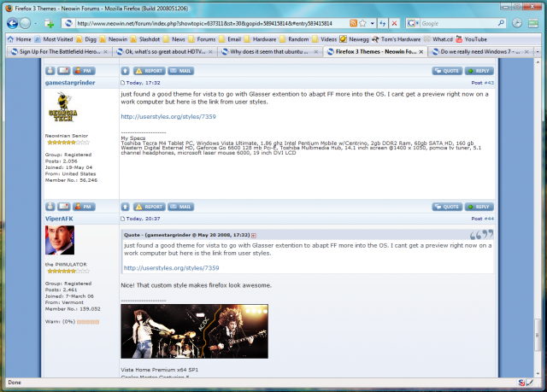This screenshot has height=392, width=547.
Task: Open the address bar history dropdown
Action: [x=373, y=23]
